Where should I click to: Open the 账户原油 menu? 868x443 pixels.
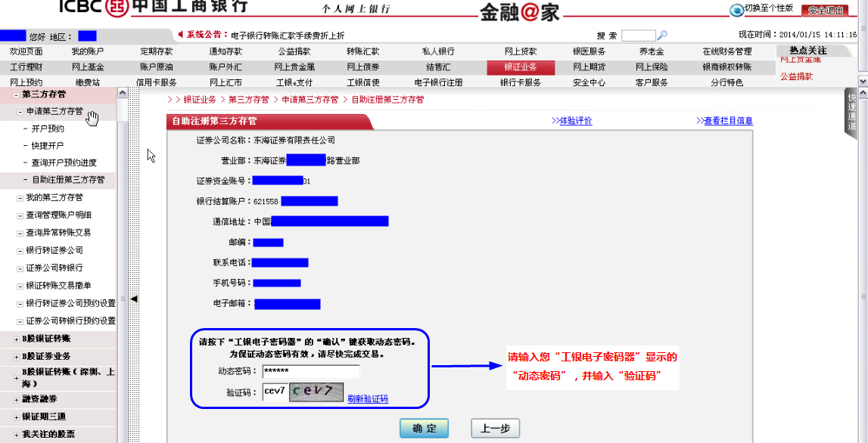[157, 67]
